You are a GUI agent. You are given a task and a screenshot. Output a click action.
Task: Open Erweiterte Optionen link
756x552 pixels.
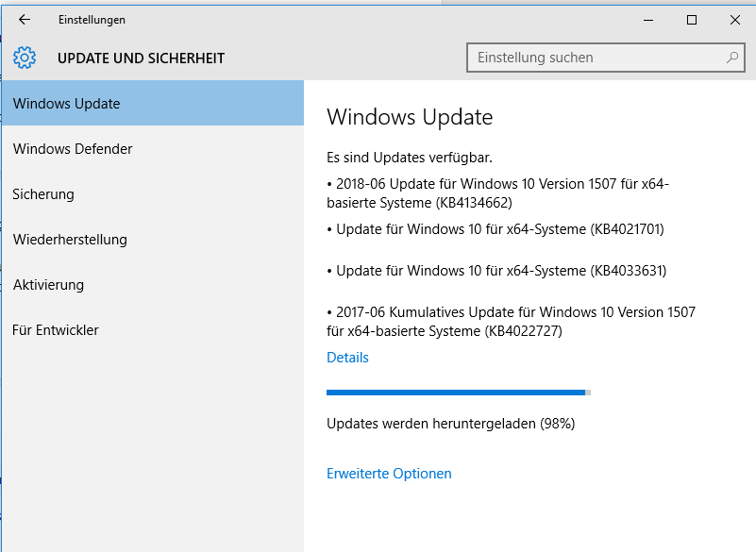pyautogui.click(x=389, y=474)
